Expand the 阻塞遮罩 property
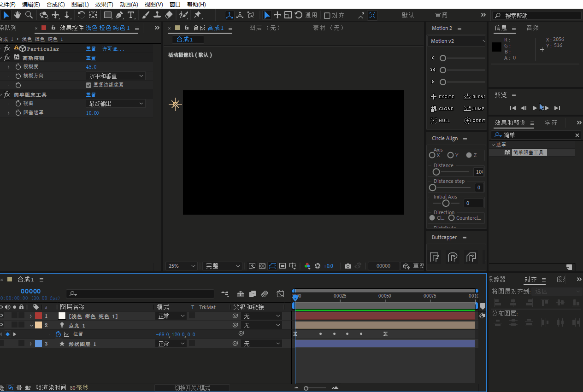 click(8, 113)
